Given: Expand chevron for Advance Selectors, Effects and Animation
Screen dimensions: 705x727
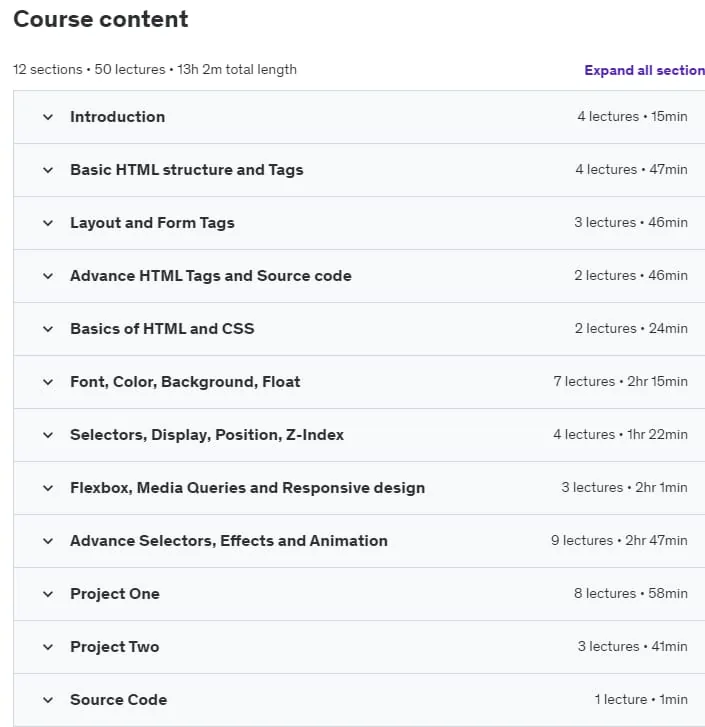Looking at the screenshot, I should (48, 541).
